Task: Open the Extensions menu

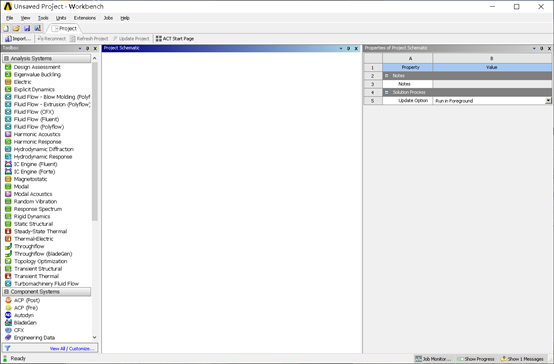Action: click(x=85, y=18)
